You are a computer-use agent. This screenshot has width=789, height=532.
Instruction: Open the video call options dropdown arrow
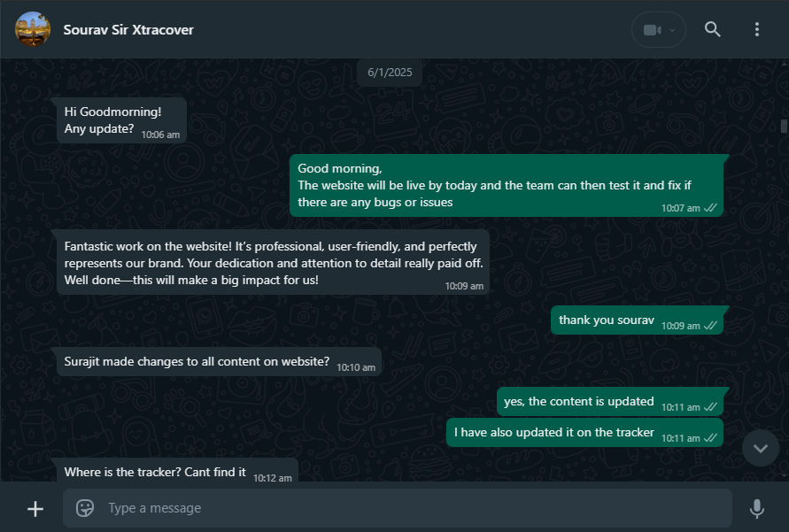[673, 30]
